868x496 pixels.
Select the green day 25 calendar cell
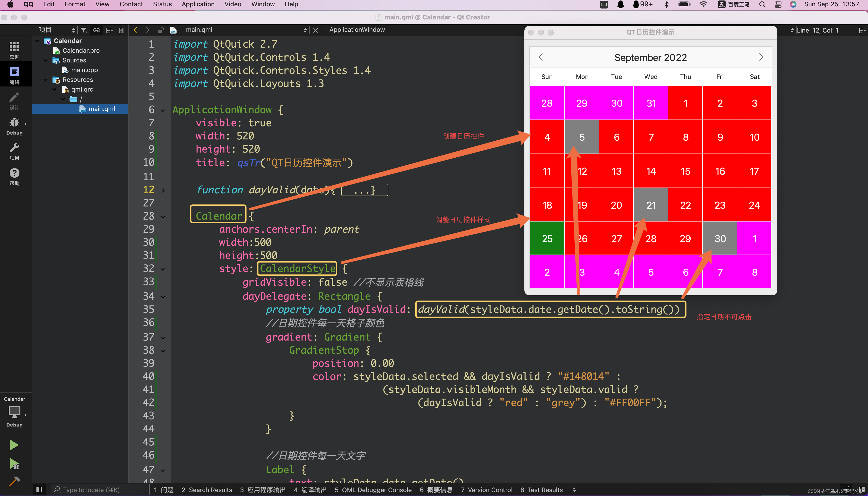(547, 239)
